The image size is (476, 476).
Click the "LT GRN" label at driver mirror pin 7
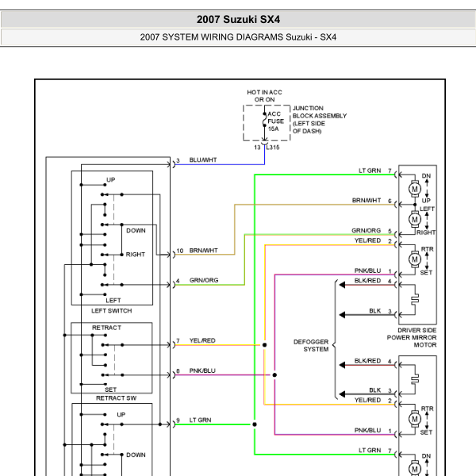[x=370, y=171]
